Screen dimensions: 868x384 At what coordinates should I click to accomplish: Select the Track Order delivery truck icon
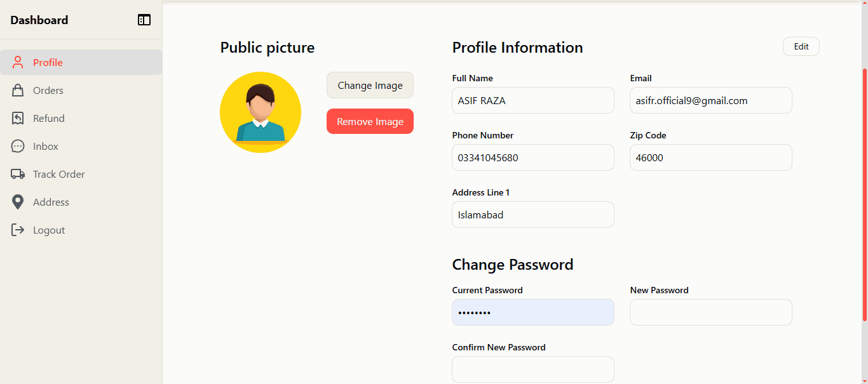pyautogui.click(x=17, y=173)
